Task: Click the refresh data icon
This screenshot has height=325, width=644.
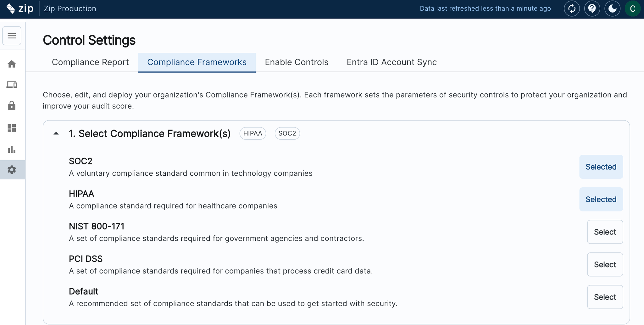Action: (x=572, y=8)
